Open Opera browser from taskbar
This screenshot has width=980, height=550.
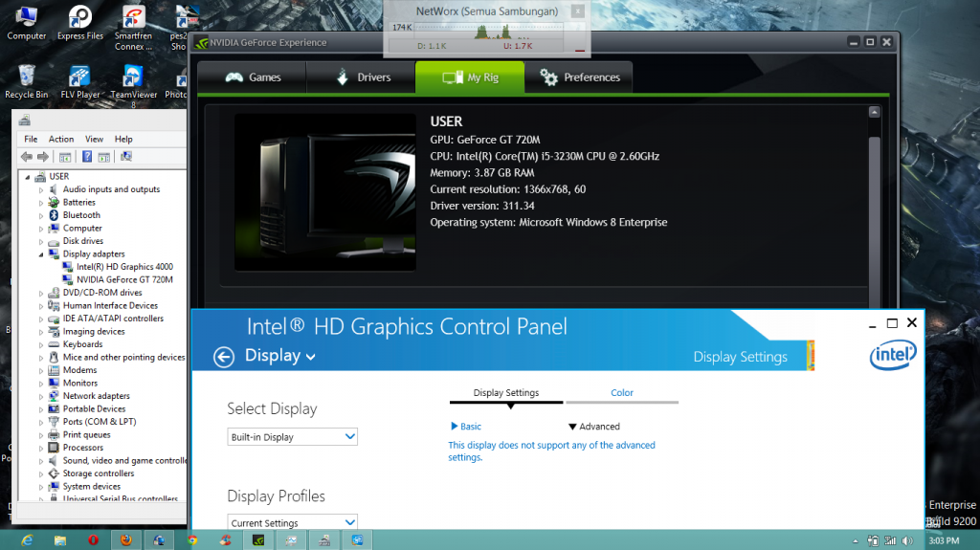[x=93, y=540]
